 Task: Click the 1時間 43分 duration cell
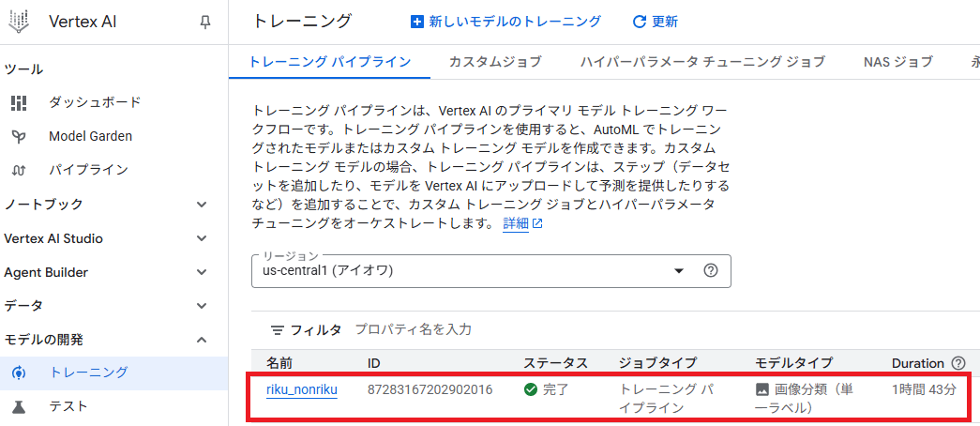tap(925, 389)
